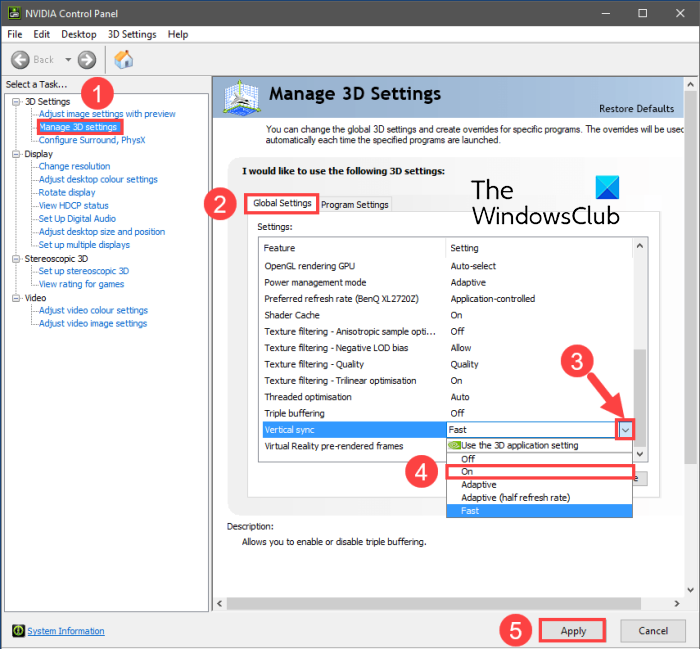This screenshot has width=700, height=649.
Task: Open Configure Surround, PhysX
Action: 92,140
